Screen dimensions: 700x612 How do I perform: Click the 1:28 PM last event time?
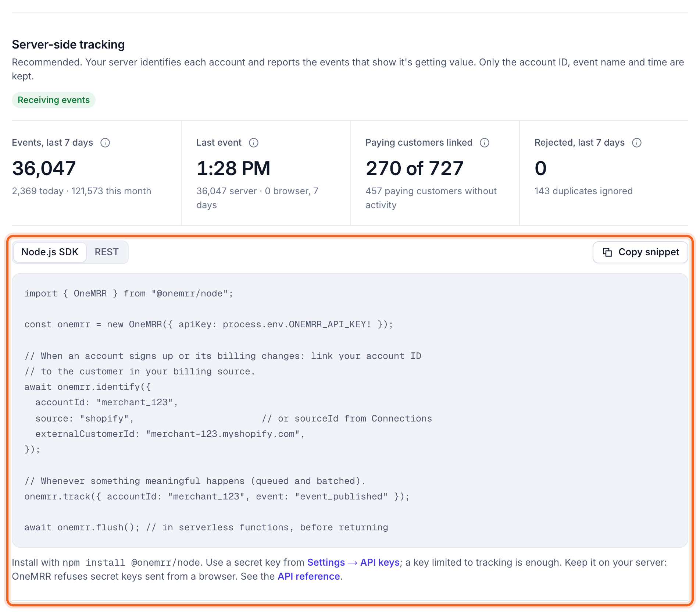click(x=233, y=168)
